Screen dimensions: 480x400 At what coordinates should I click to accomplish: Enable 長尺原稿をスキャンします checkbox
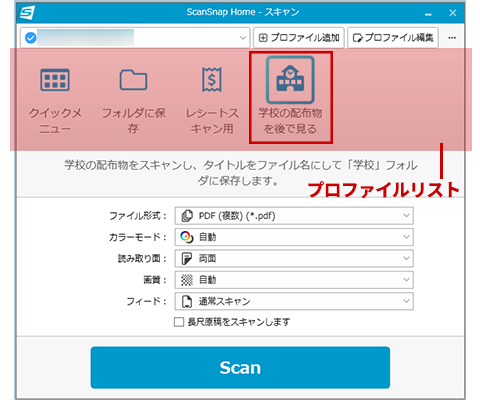pos(179,322)
